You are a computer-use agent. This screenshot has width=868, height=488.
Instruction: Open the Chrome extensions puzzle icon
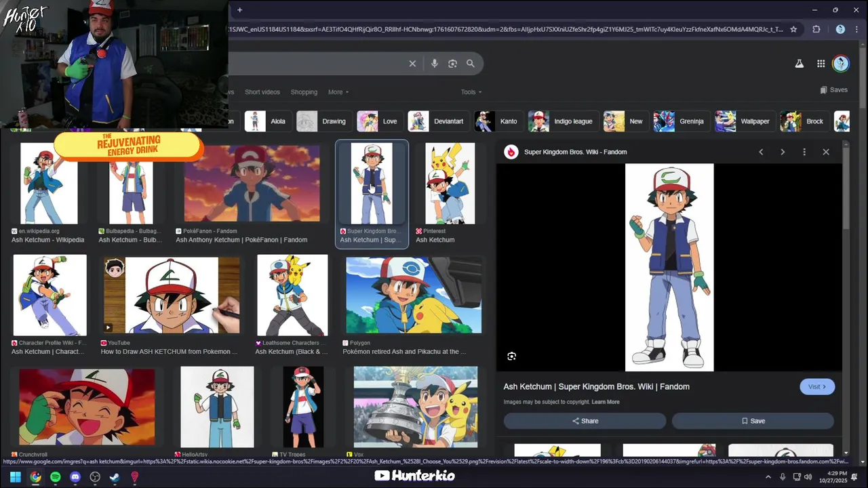pos(816,29)
